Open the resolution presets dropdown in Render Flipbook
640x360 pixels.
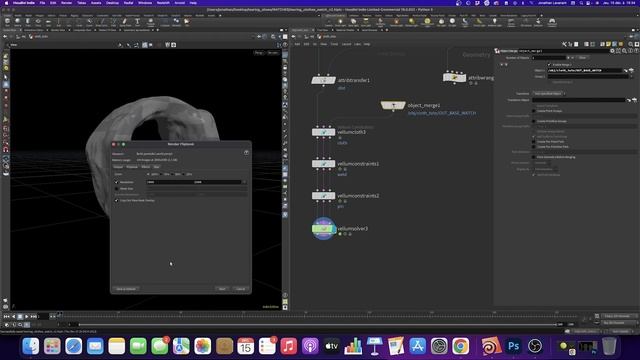coord(244,182)
